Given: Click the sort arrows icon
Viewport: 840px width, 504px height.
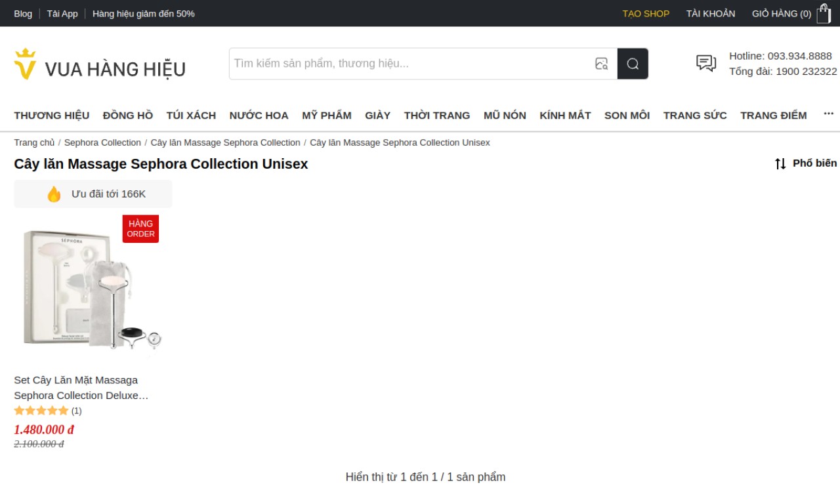Looking at the screenshot, I should coord(780,164).
